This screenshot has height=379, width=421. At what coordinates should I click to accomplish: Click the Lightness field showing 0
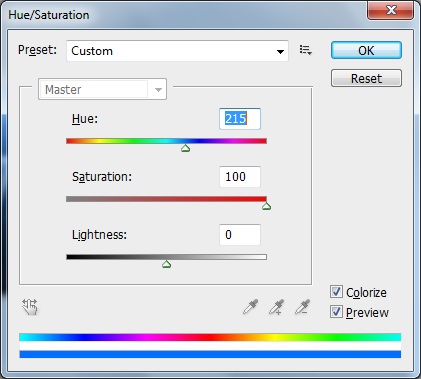click(x=240, y=235)
